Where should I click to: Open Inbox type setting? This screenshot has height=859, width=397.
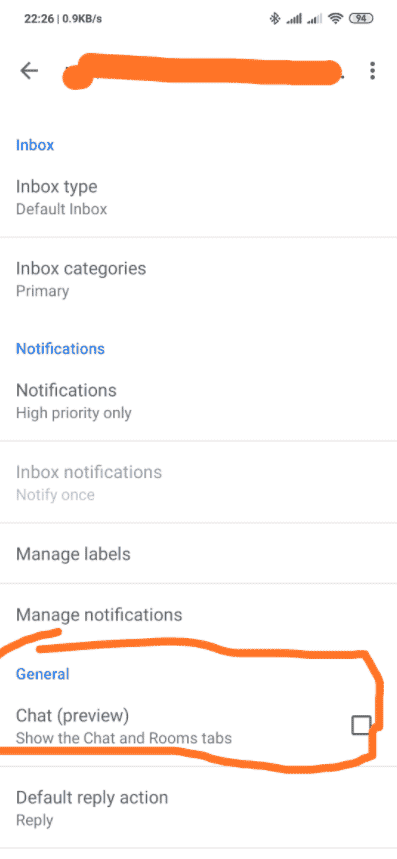198,196
